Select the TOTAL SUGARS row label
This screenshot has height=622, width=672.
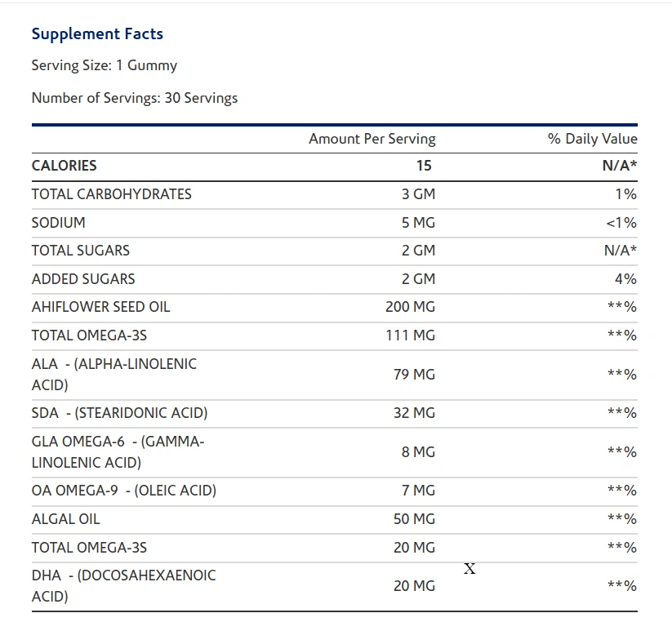[80, 251]
